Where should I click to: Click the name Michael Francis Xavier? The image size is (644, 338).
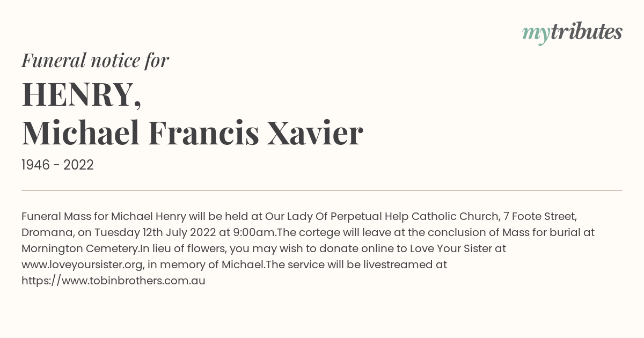coord(192,133)
